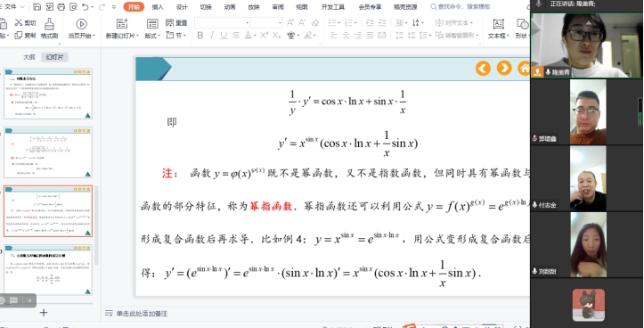Open the 插入 (Insert) ribbon tab

point(158,7)
